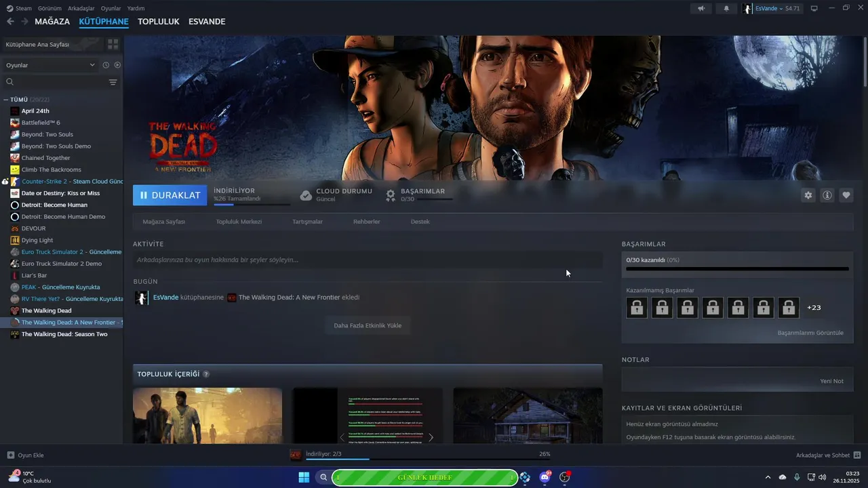
Task: Open the Destek link
Action: (x=420, y=222)
